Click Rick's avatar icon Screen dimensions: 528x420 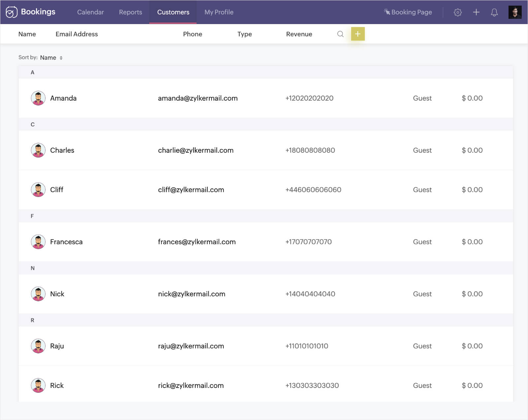tap(38, 385)
